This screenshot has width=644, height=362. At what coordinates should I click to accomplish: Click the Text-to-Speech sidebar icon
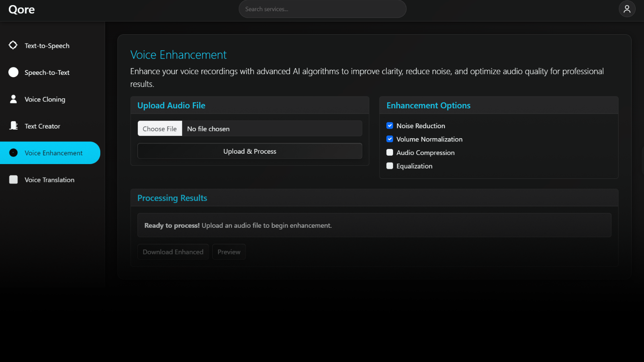pos(13,45)
